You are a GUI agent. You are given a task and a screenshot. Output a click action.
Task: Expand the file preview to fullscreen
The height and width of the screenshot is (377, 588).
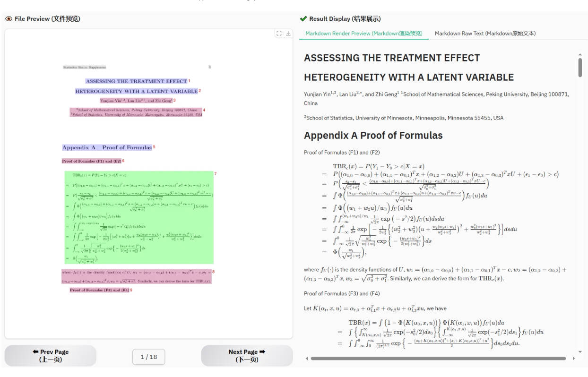278,33
